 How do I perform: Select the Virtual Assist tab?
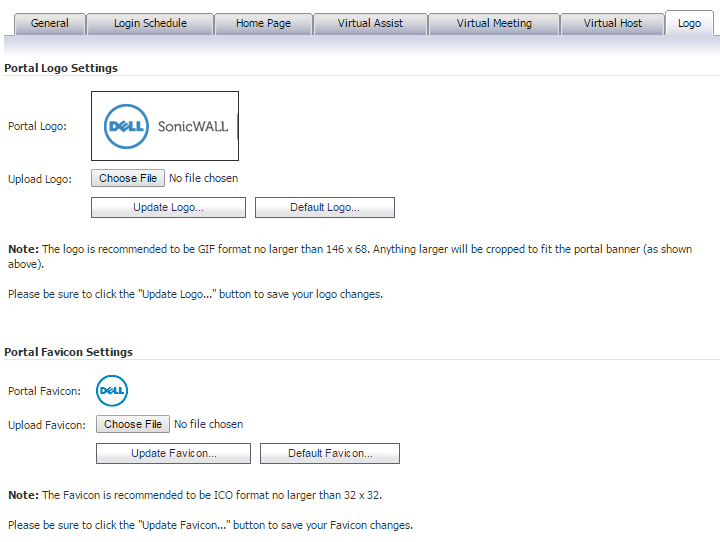coord(370,23)
